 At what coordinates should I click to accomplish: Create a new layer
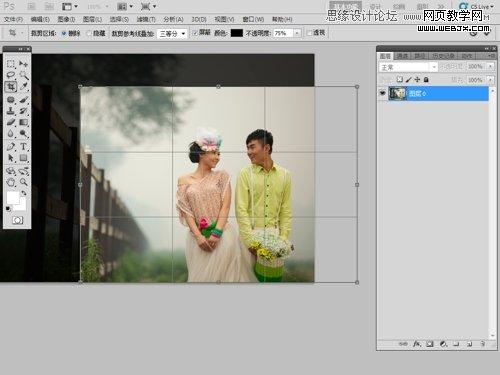tap(469, 344)
